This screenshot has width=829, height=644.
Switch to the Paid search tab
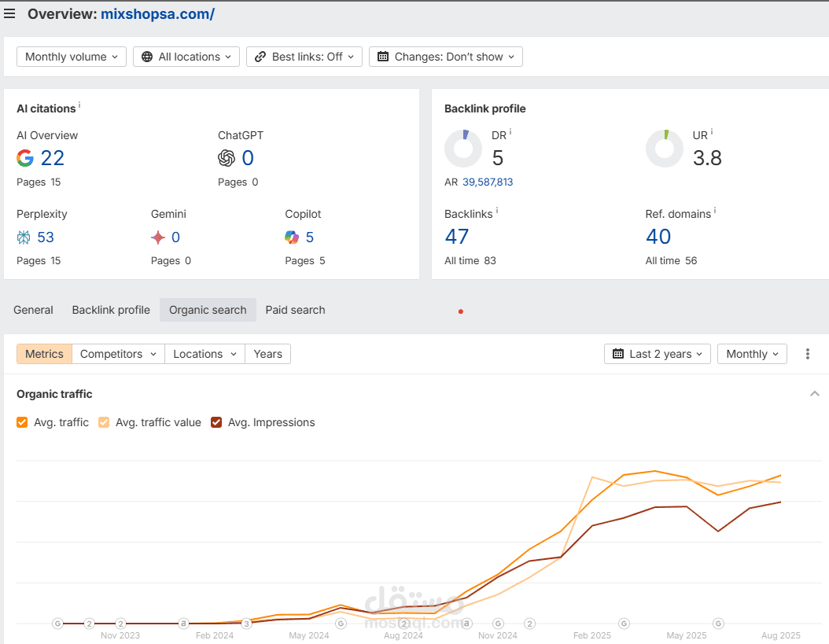coord(295,310)
